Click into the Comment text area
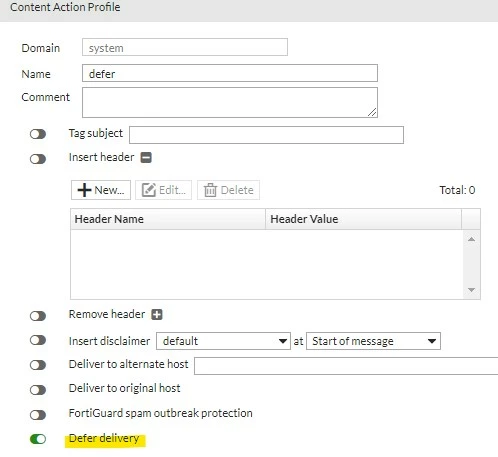This screenshot has width=498, height=457. (230, 102)
